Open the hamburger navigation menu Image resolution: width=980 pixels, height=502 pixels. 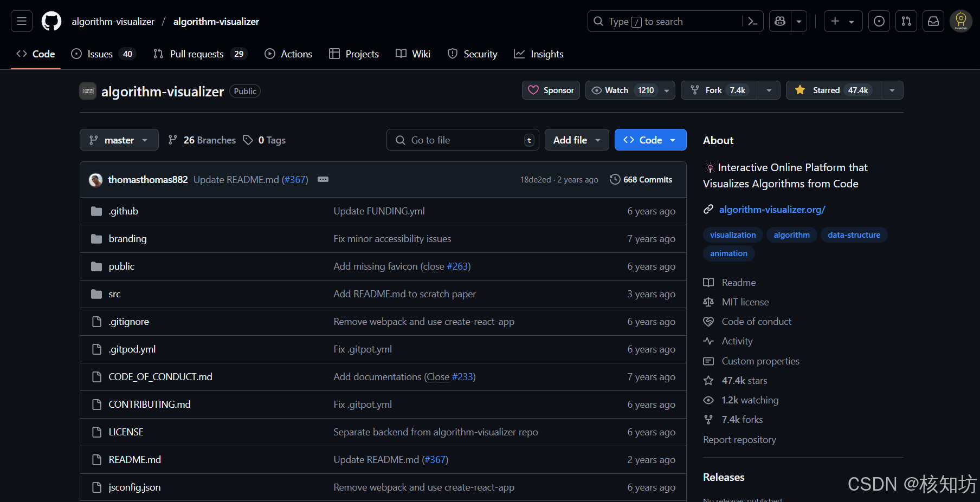[22, 21]
